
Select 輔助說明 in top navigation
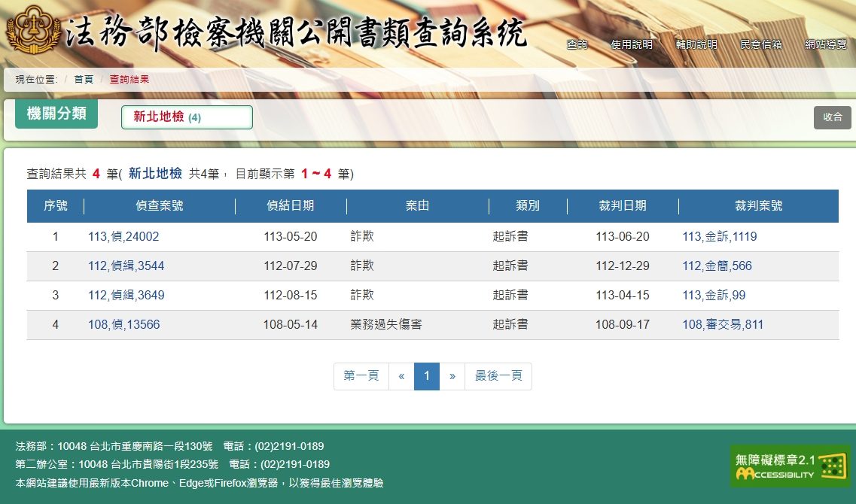[x=696, y=44]
